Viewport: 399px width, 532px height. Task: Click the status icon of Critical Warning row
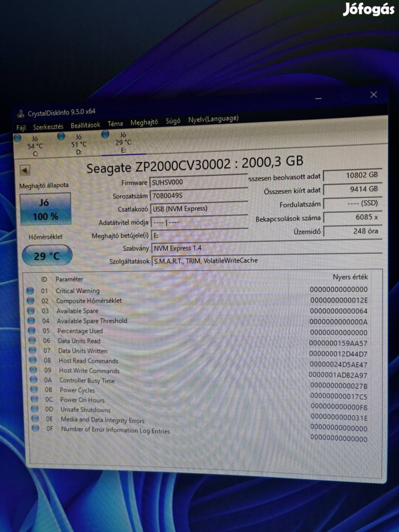pos(30,291)
